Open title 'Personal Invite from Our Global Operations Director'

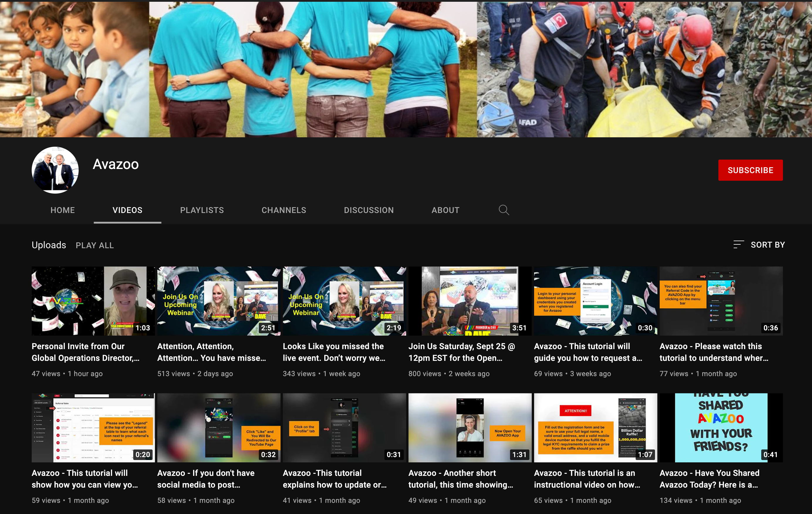tap(86, 352)
